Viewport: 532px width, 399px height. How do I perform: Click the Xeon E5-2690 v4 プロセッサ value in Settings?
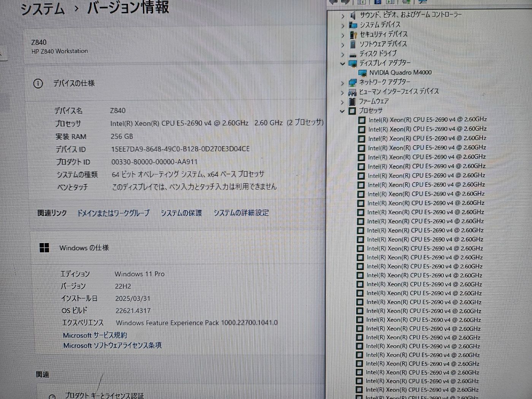pyautogui.click(x=217, y=123)
